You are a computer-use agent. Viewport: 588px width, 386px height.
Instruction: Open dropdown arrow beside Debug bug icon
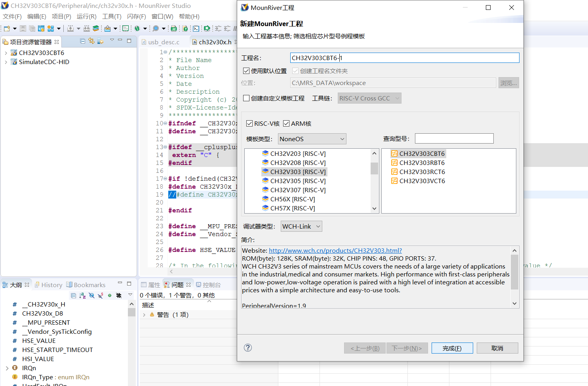pos(145,28)
